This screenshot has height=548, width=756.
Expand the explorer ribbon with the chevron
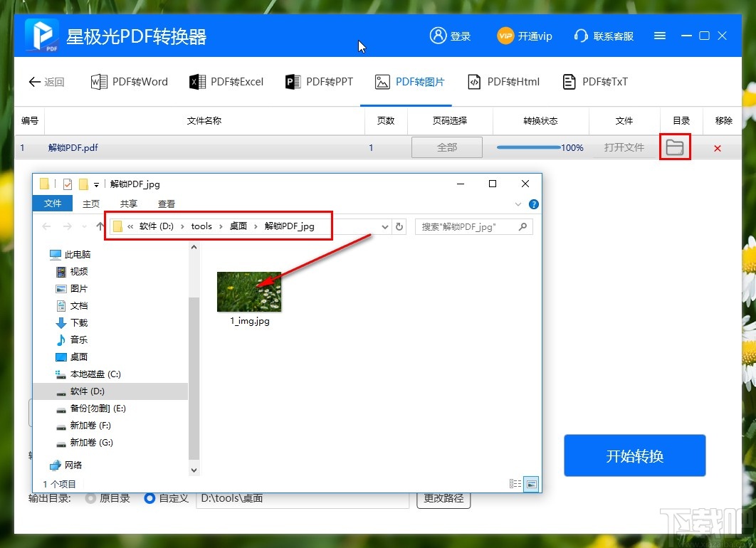518,204
